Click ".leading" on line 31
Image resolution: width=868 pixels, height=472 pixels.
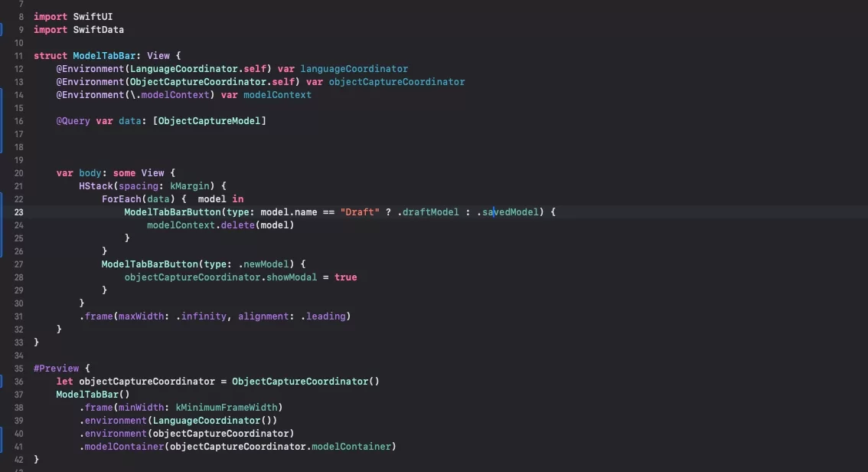[323, 316]
